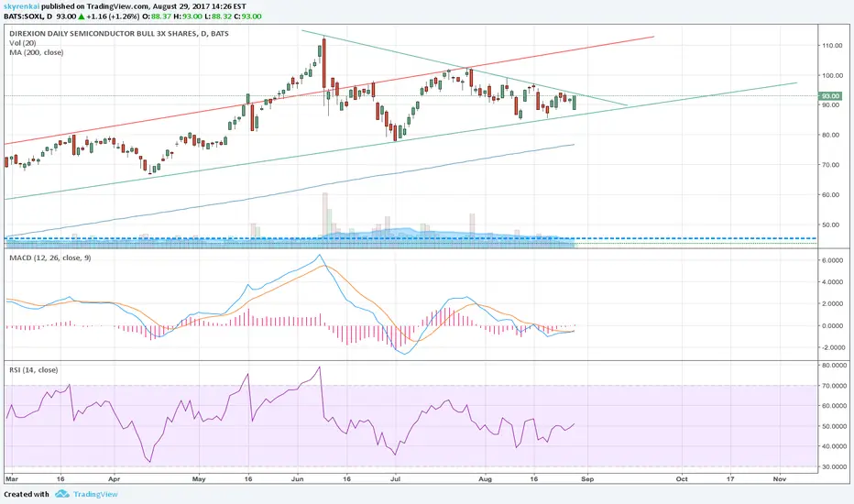Click the tall red candle at June peak
This screenshot has height=504, width=854.
(324, 64)
